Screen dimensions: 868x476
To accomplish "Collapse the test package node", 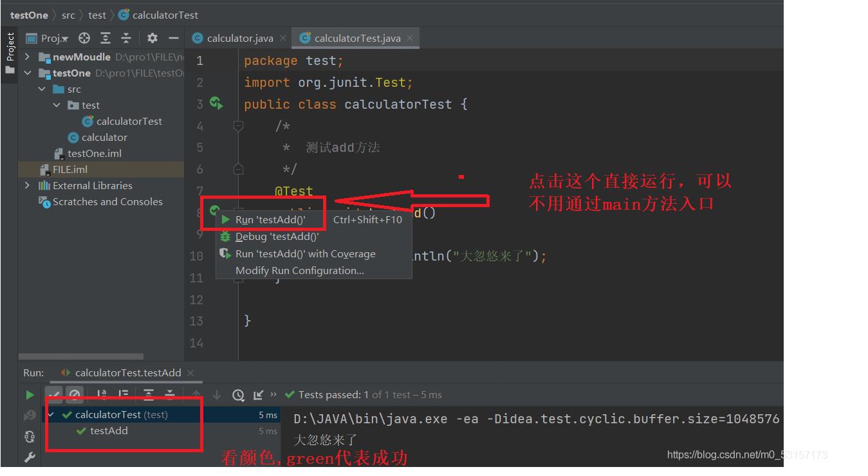I will click(57, 105).
